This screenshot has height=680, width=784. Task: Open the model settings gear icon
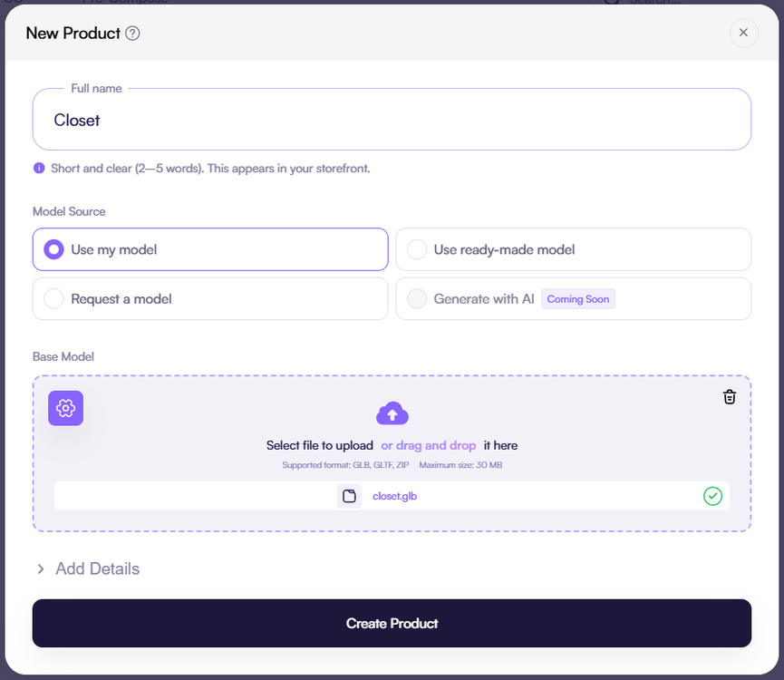click(x=64, y=408)
